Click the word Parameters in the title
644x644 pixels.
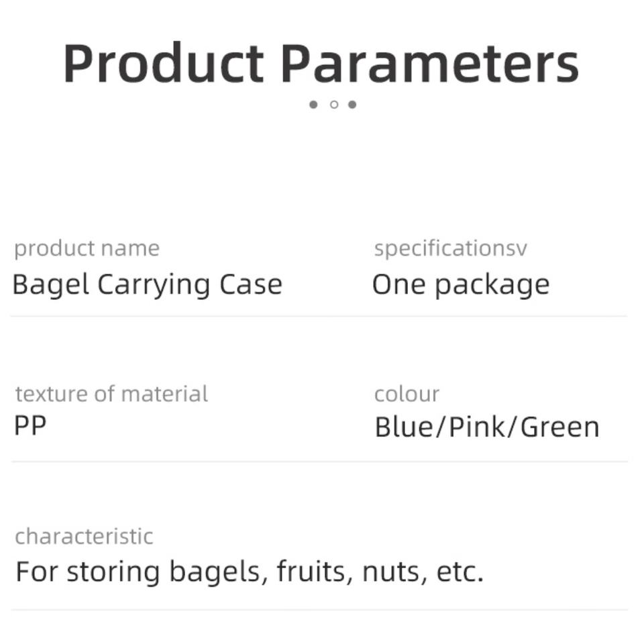pos(430,64)
